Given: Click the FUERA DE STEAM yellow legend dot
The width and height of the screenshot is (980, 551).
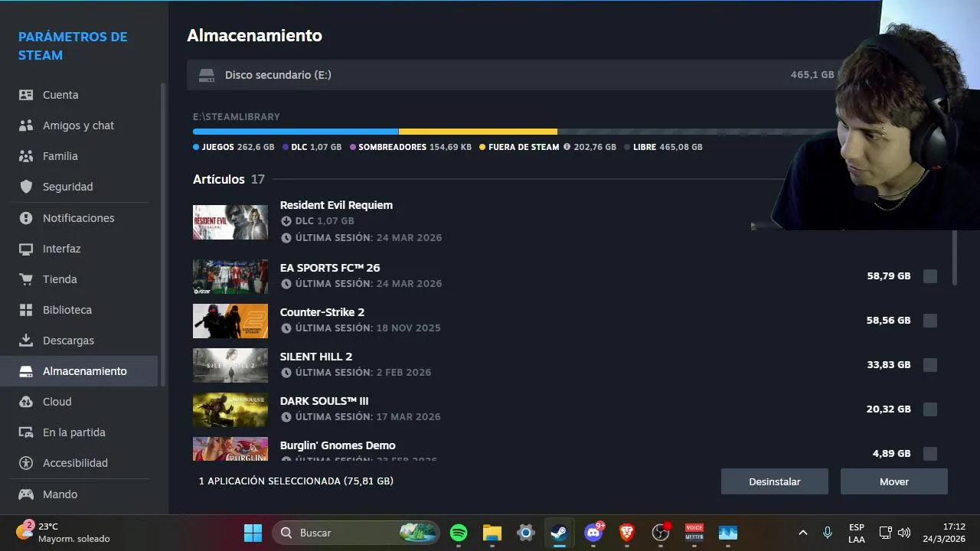Looking at the screenshot, I should (x=482, y=147).
